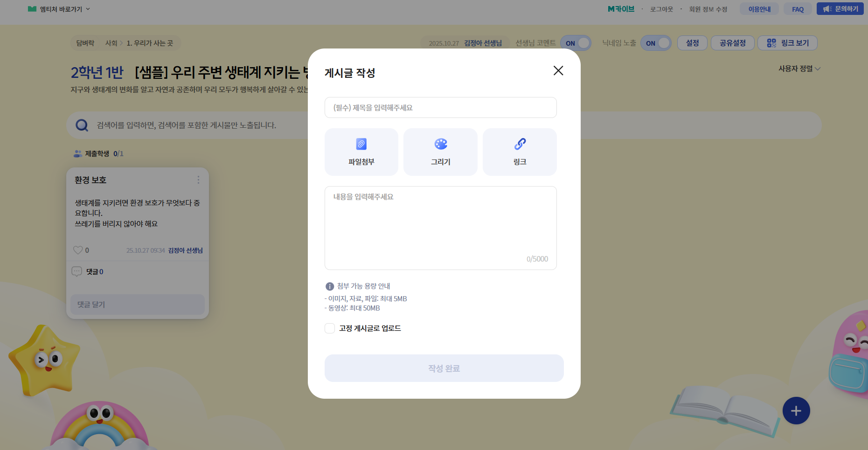This screenshot has height=450, width=868.
Task: Open the 사용자 정렬 sort dropdown
Action: [799, 69]
